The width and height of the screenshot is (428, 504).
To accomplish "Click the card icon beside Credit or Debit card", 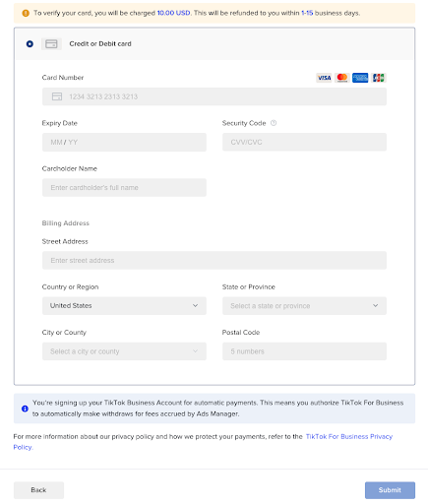I will point(51,44).
